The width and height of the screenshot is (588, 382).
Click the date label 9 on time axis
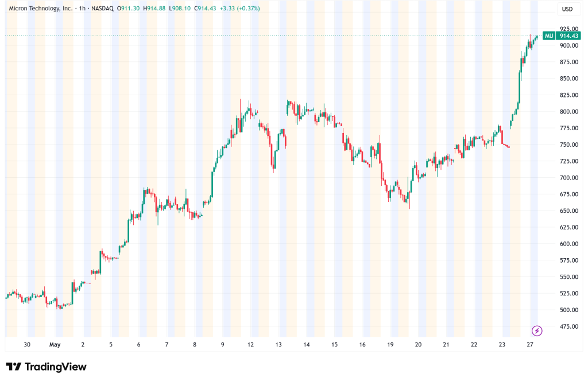(222, 345)
